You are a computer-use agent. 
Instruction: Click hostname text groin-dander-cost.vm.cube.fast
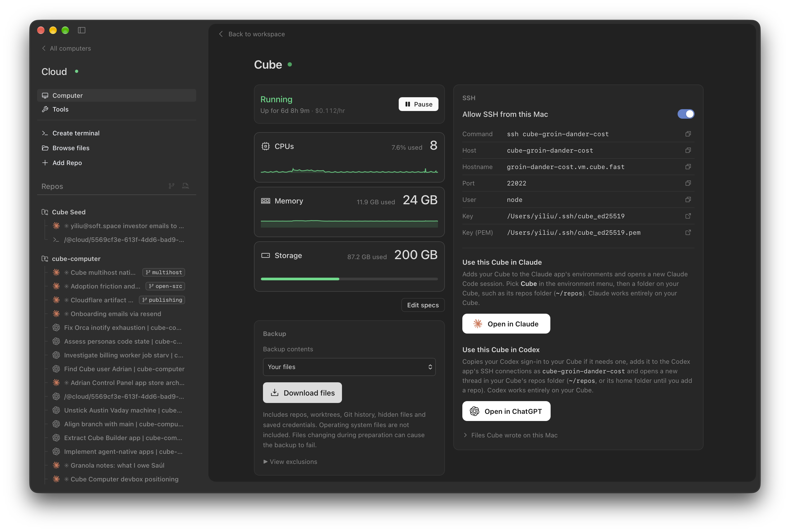click(x=566, y=167)
